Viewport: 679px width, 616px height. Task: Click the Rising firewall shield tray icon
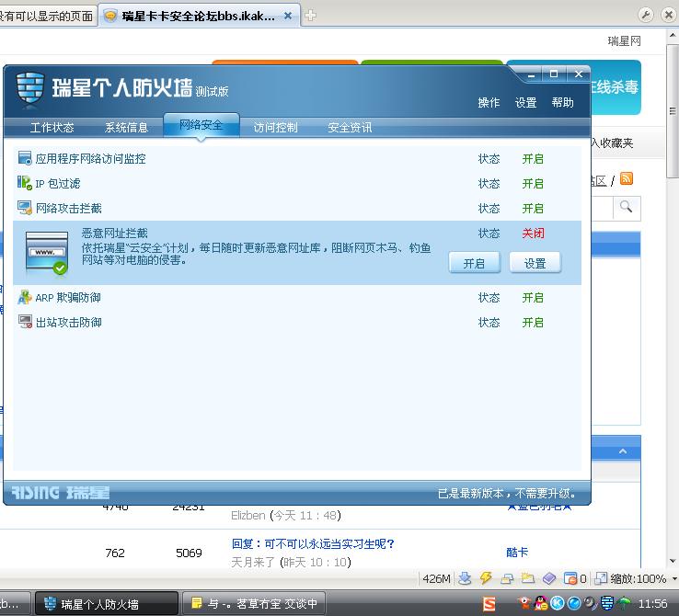click(607, 602)
